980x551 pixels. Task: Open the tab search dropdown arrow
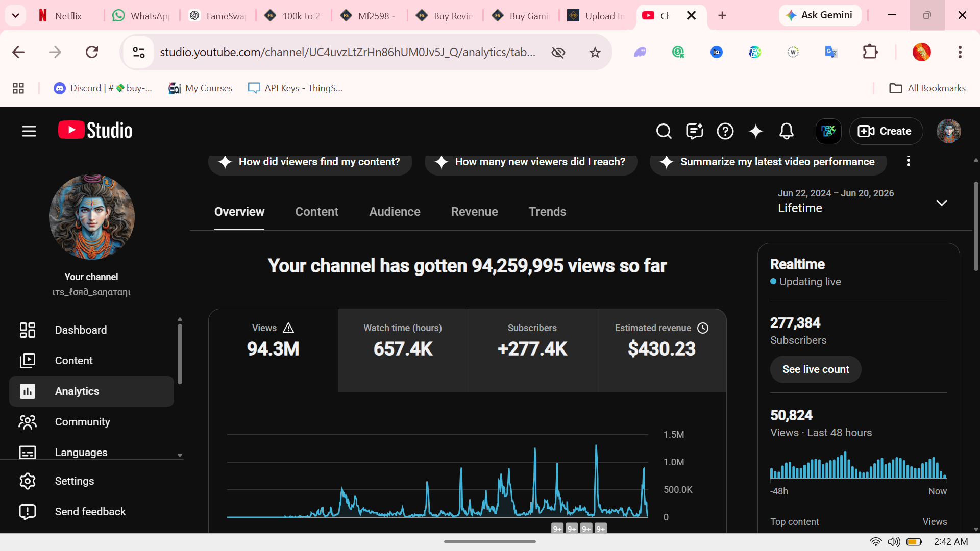(15, 15)
